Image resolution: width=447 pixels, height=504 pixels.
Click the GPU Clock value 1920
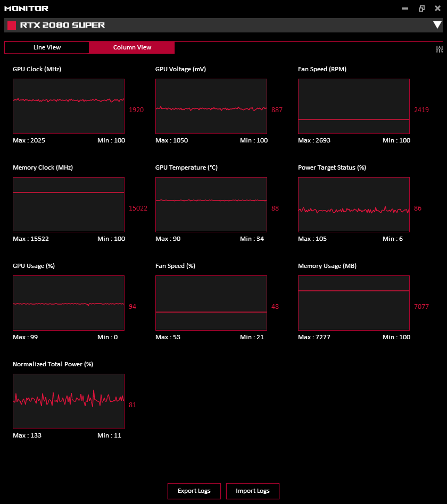click(x=136, y=110)
